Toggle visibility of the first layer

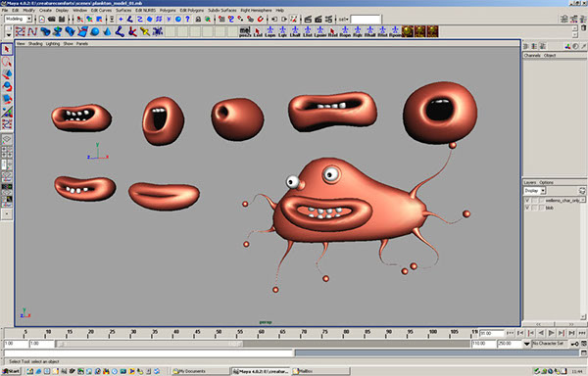[527, 201]
